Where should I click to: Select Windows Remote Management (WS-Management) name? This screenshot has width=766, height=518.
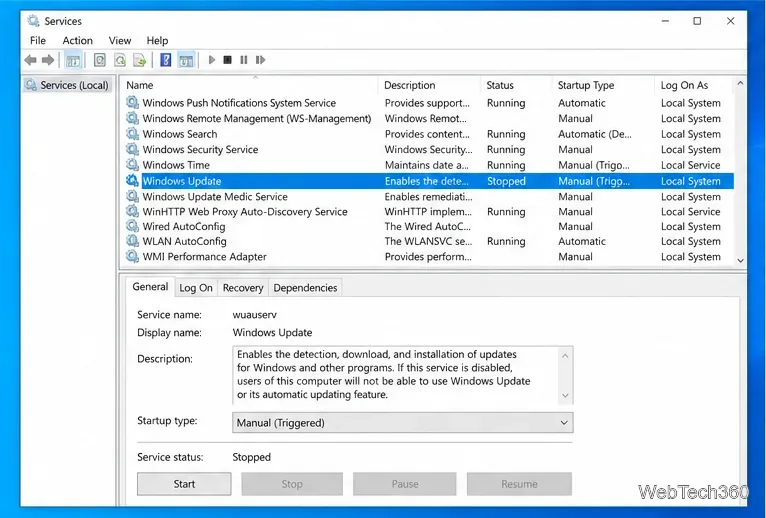pyautogui.click(x=256, y=118)
